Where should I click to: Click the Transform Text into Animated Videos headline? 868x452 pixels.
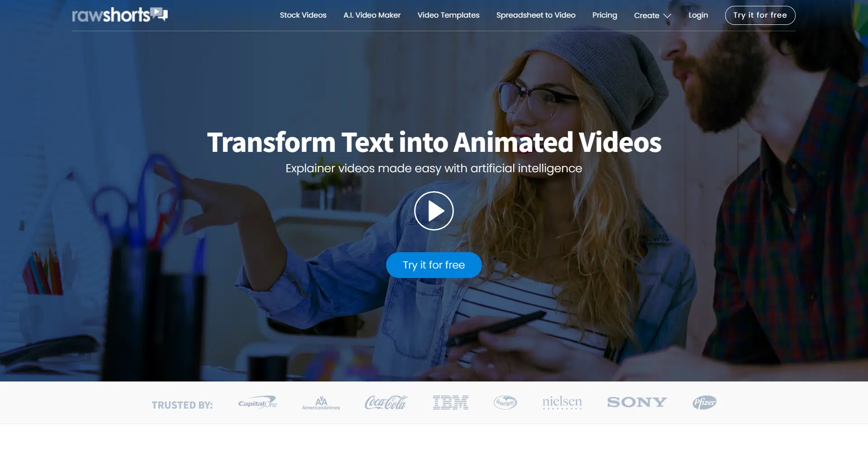tap(434, 142)
